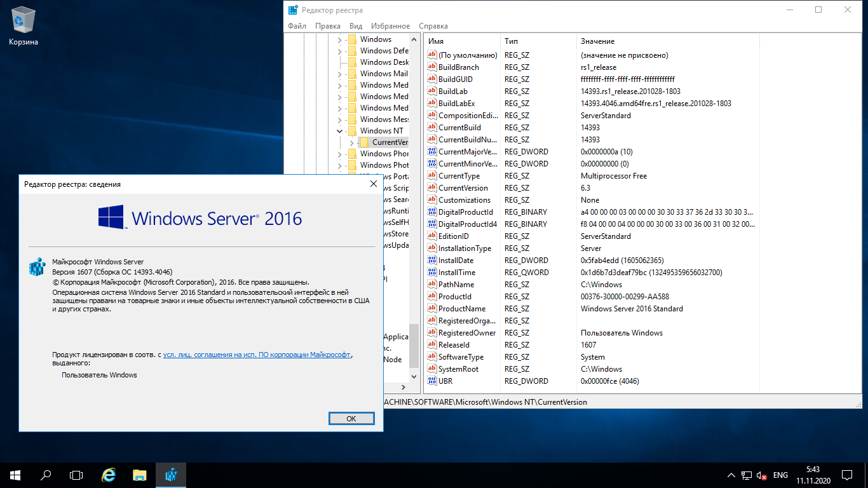Click the BuildBranch value icon

432,67
